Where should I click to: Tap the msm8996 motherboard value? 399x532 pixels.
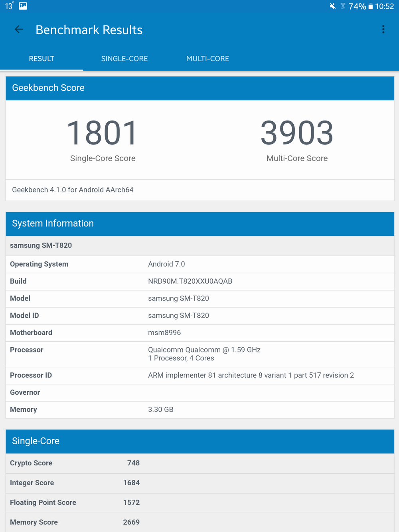pos(164,333)
